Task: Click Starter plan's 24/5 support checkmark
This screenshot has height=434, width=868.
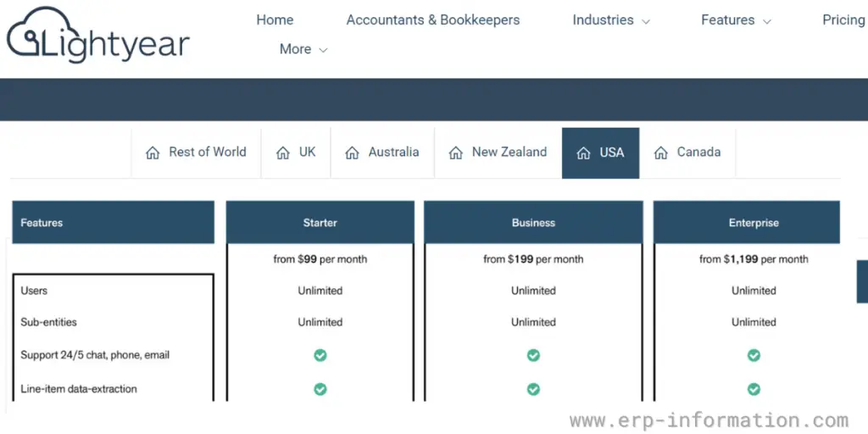Action: 320,355
